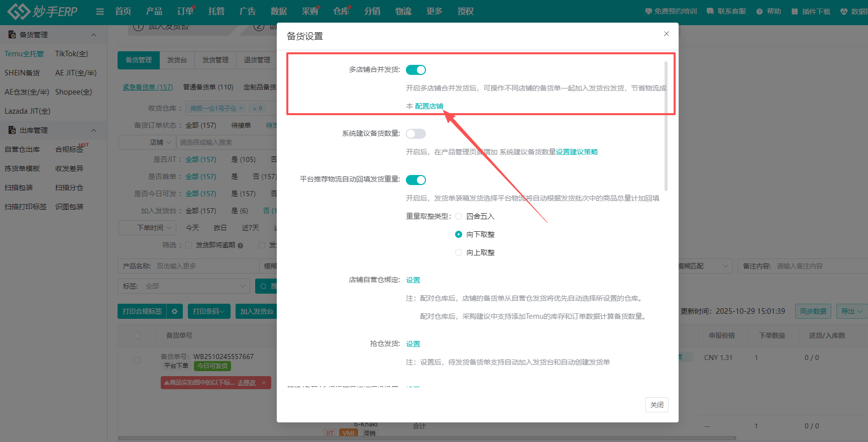Image resolution: width=868 pixels, height=442 pixels.
Task: Turn off 多店铺合并发货 switch
Action: [416, 70]
